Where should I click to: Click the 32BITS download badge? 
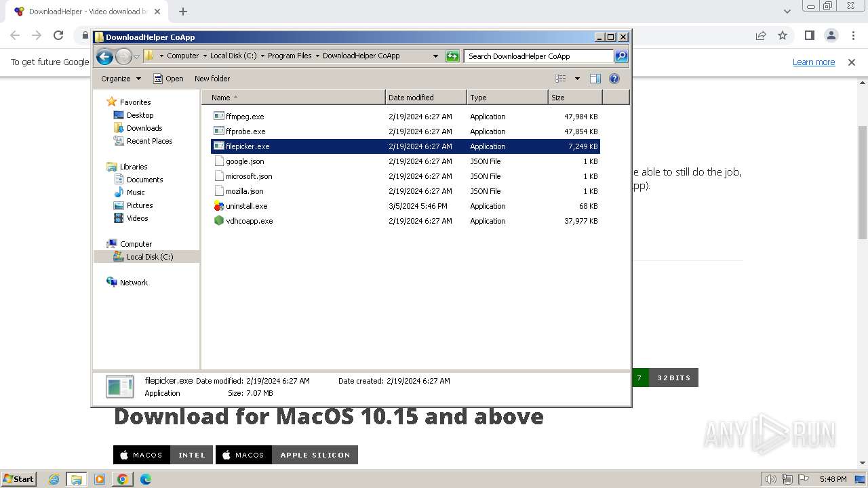[673, 378]
